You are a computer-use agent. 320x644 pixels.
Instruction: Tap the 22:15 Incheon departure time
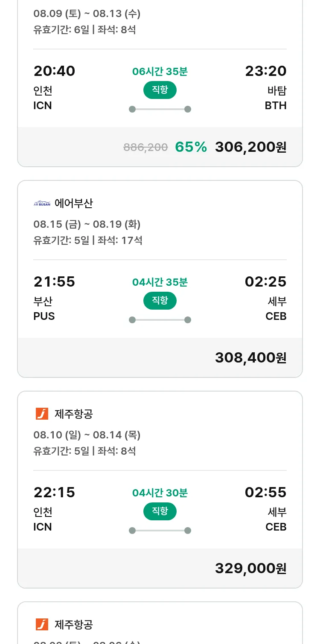[x=54, y=492]
